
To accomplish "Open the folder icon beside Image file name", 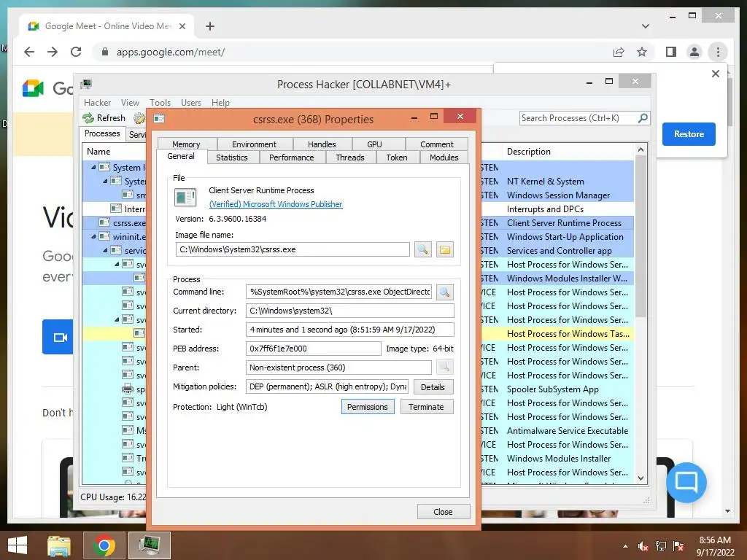I will (x=444, y=249).
